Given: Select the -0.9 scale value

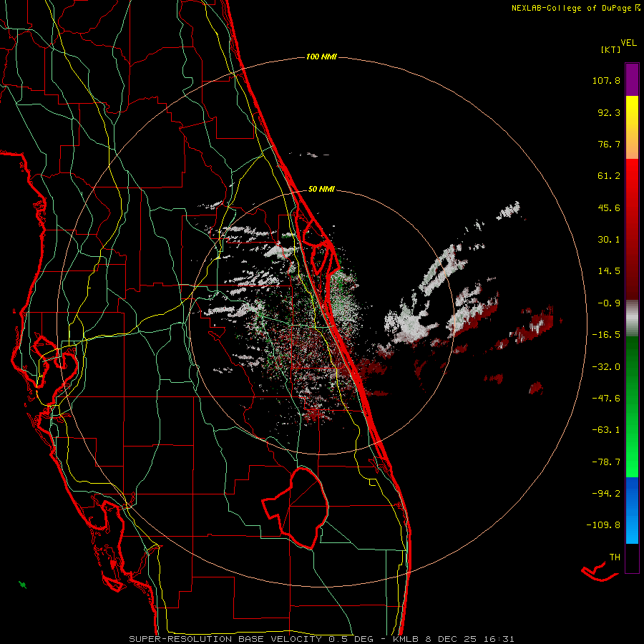Looking at the screenshot, I should click(609, 303).
